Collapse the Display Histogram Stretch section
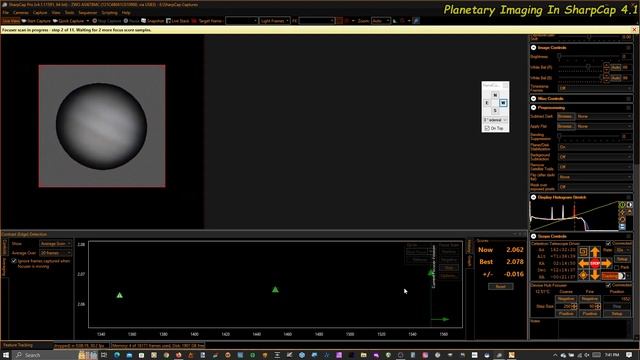The width and height of the screenshot is (640, 360). coord(533,198)
